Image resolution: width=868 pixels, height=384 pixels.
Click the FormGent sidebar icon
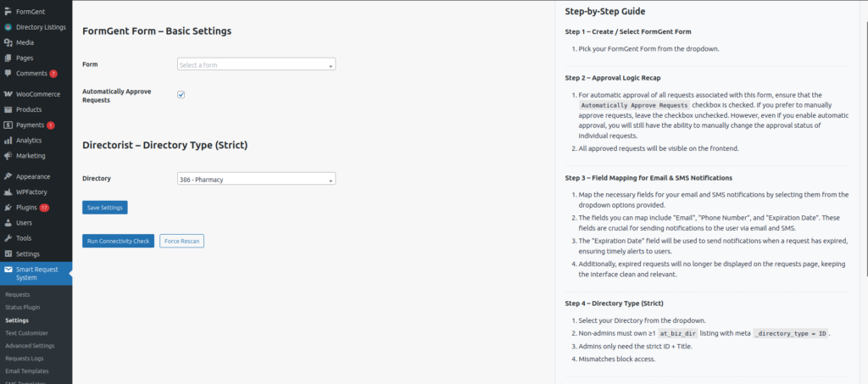8,13
